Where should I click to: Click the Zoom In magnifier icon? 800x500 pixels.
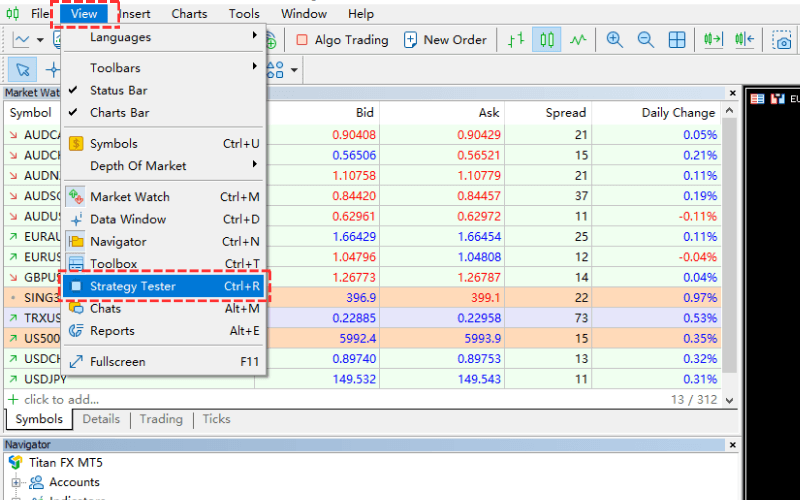click(x=614, y=40)
